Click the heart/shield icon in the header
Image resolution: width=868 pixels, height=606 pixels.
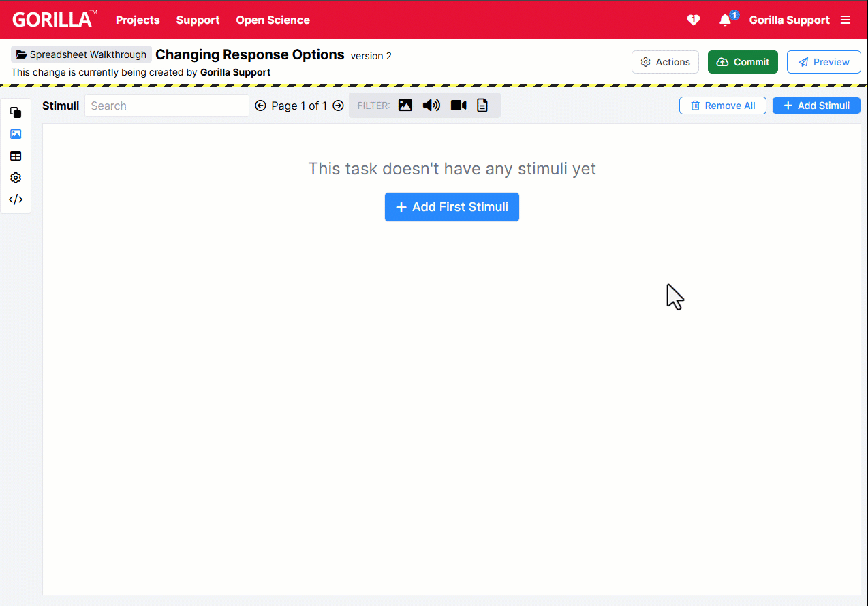tap(693, 20)
